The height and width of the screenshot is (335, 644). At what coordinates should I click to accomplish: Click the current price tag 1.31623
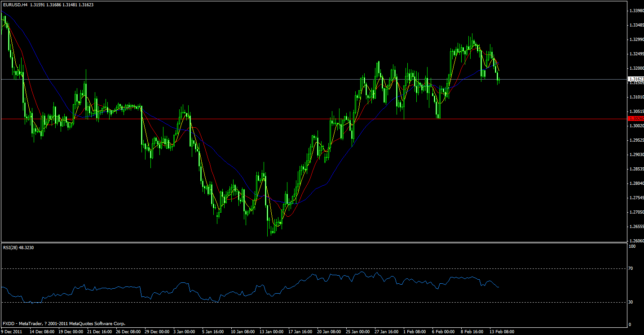(635, 79)
